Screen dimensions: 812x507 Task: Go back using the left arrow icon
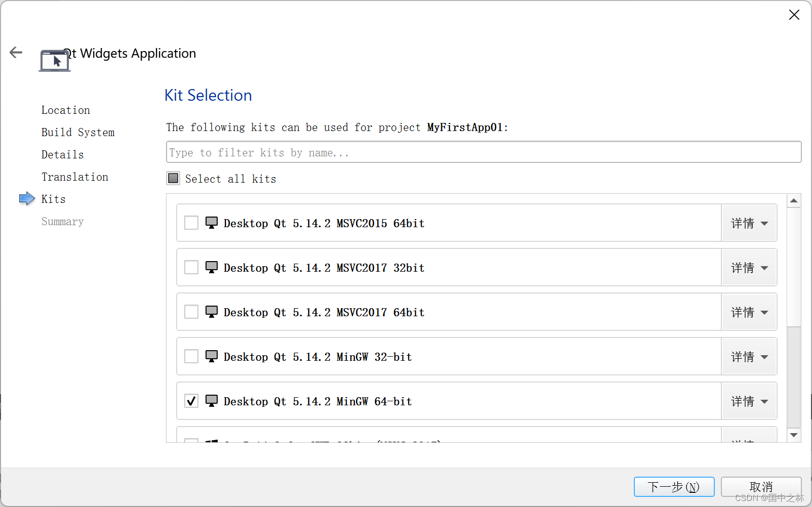point(16,52)
